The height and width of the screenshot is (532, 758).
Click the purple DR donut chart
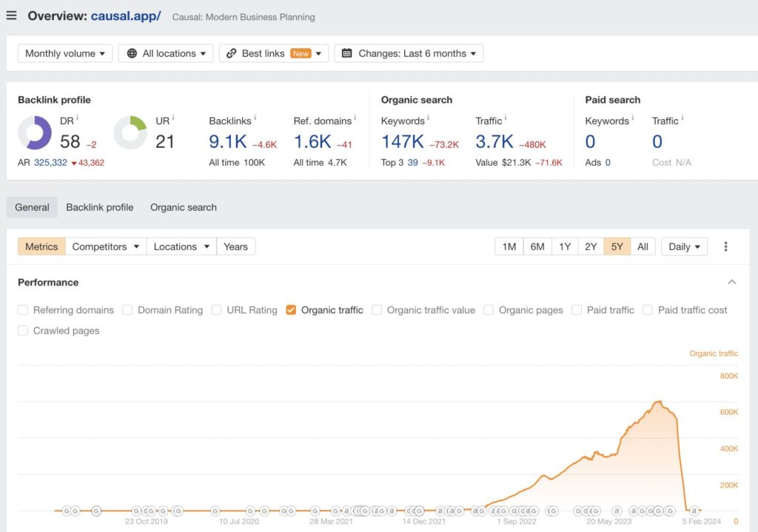pyautogui.click(x=35, y=132)
